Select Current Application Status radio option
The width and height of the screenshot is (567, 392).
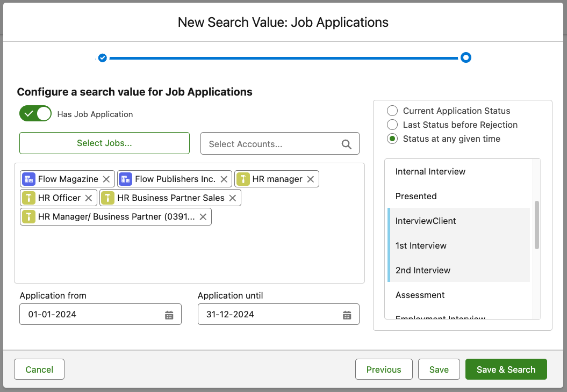tap(393, 111)
